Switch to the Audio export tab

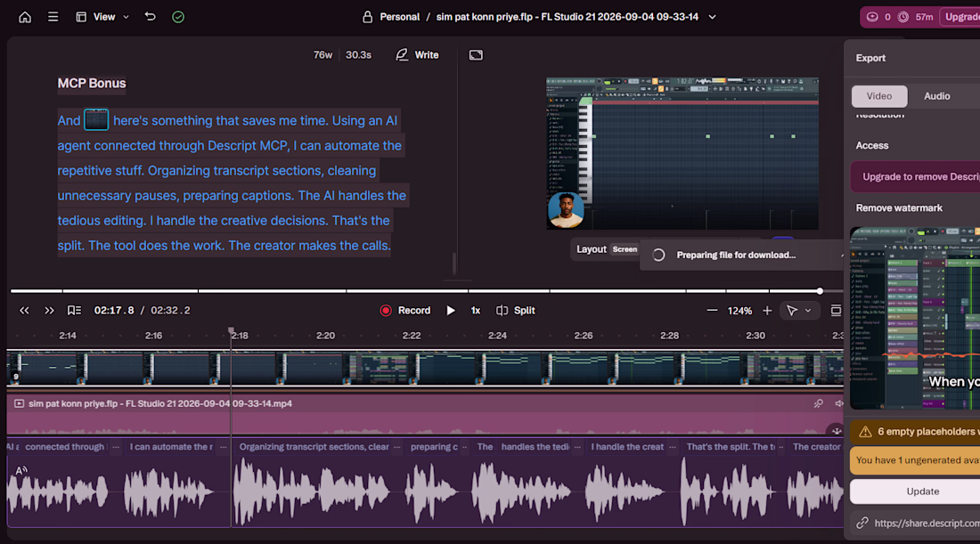tap(937, 96)
